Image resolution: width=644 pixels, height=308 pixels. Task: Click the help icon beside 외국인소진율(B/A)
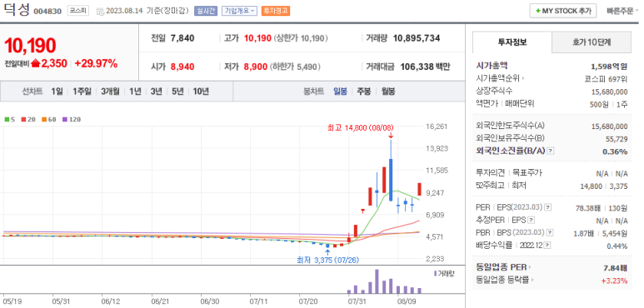[x=551, y=151]
